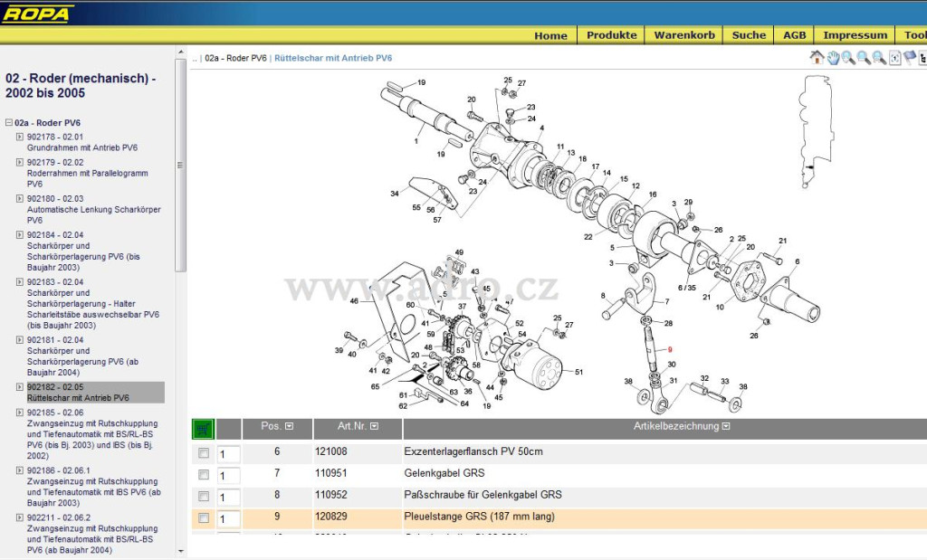Click article number 121008
The image size is (927, 560).
(x=331, y=451)
